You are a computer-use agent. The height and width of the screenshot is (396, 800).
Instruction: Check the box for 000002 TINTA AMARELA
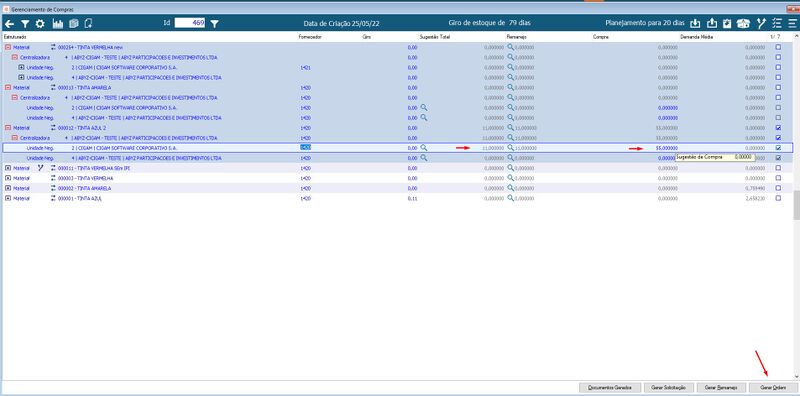778,188
